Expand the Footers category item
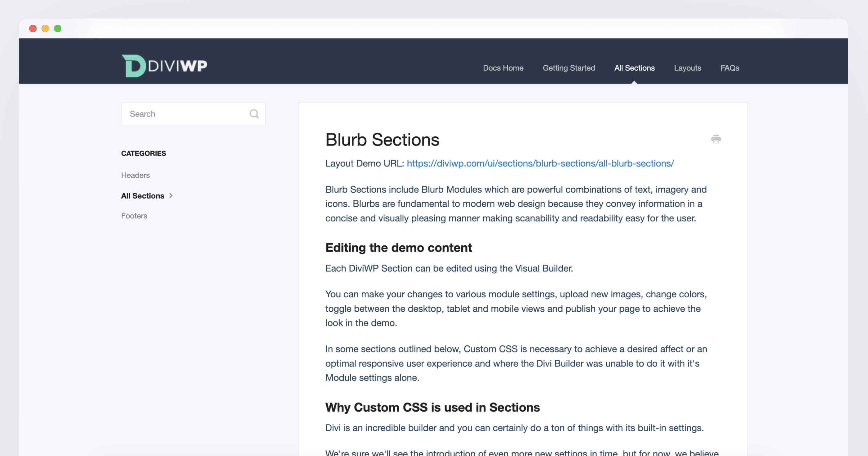Viewport: 868px width, 456px height. (133, 216)
